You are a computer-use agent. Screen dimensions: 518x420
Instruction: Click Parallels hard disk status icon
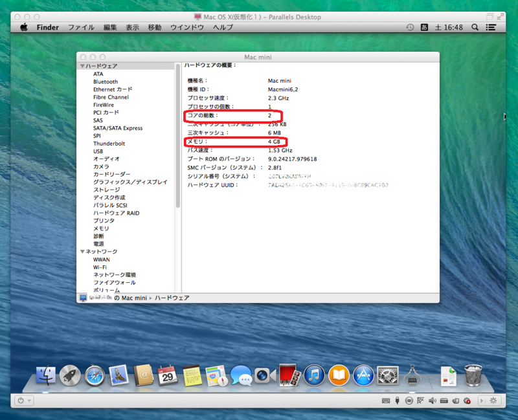pos(444,401)
